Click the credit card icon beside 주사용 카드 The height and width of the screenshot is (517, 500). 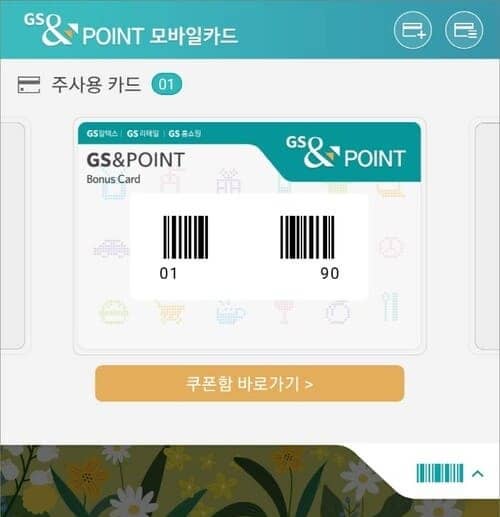coord(29,85)
